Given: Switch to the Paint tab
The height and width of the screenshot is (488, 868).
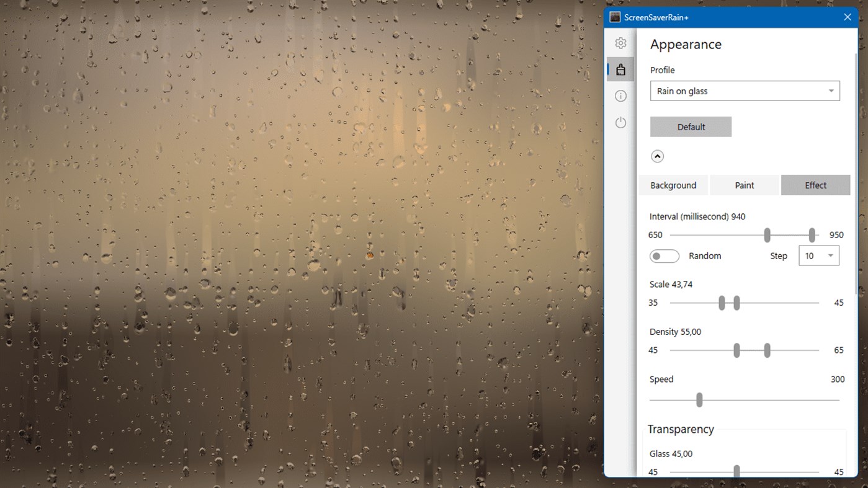Looking at the screenshot, I should tap(744, 185).
